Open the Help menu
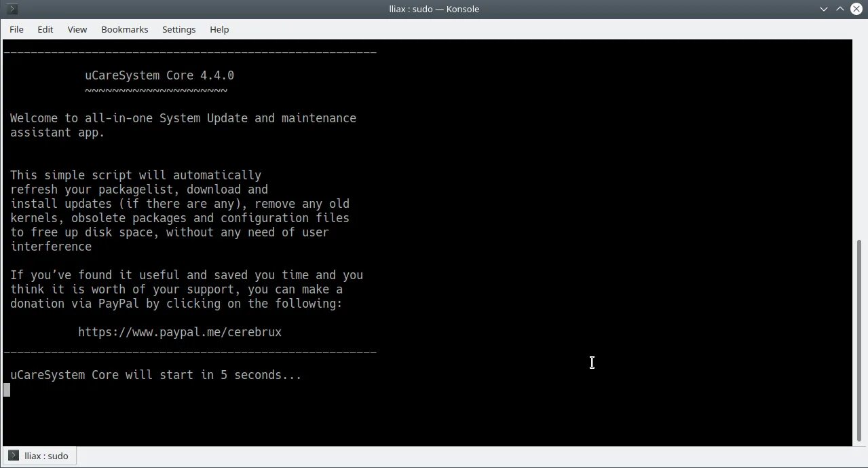The width and height of the screenshot is (868, 468). [x=219, y=29]
